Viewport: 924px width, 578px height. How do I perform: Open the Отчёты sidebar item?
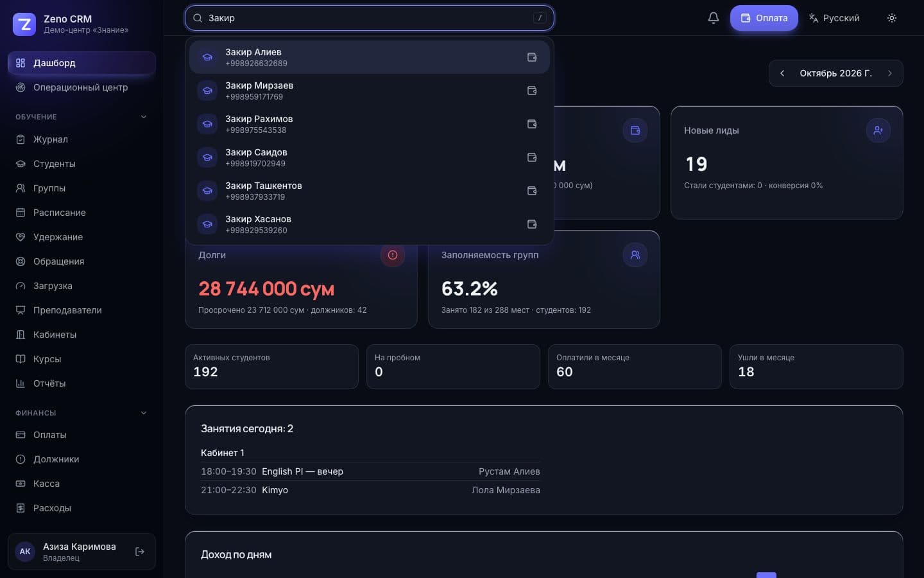pyautogui.click(x=81, y=383)
